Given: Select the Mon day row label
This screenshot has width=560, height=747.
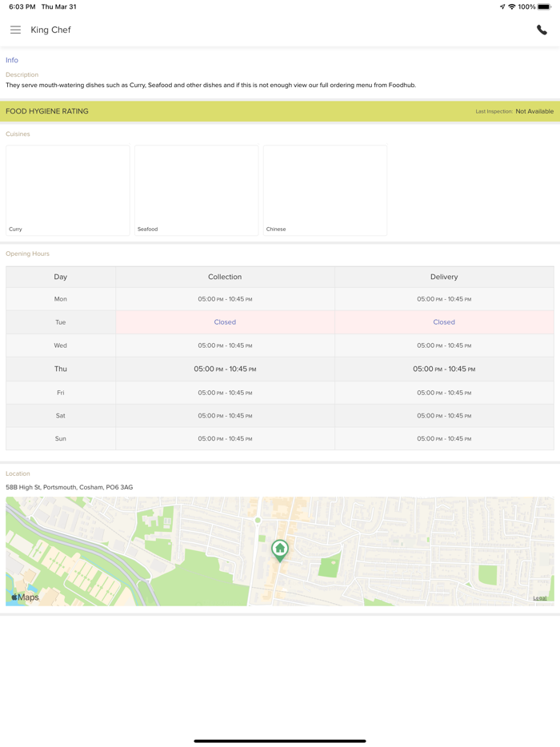Looking at the screenshot, I should click(x=61, y=299).
